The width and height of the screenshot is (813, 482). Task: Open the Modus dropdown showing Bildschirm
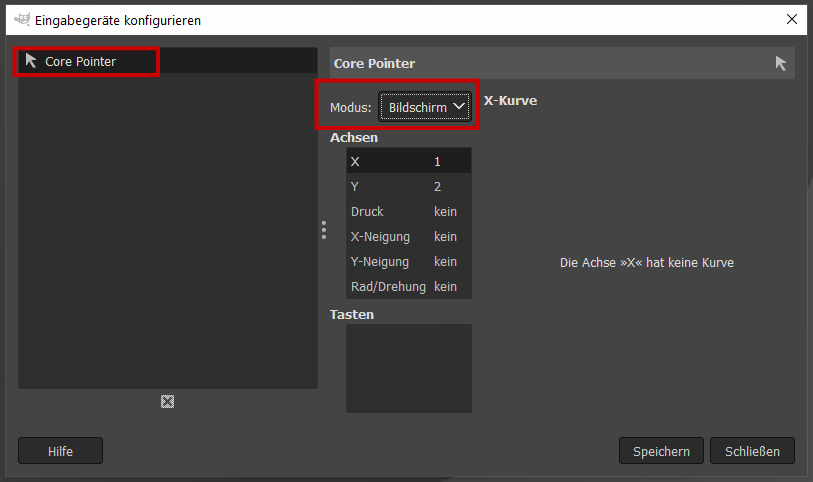[424, 107]
